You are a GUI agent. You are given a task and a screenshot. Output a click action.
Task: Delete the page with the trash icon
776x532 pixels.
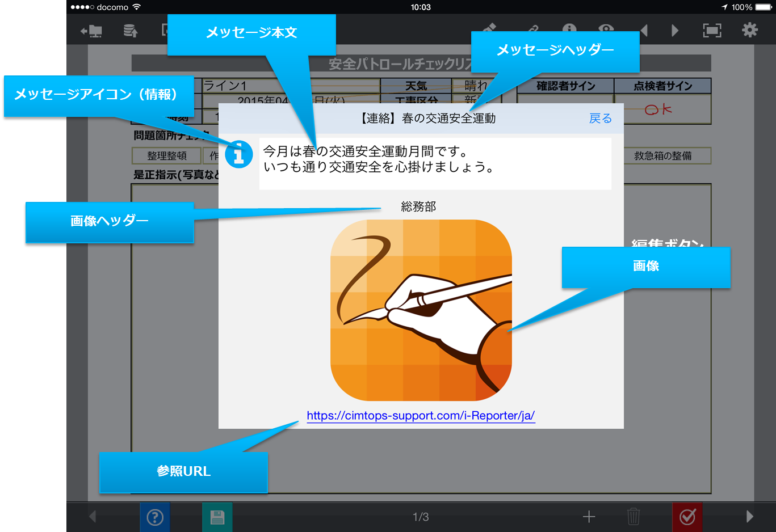click(634, 517)
